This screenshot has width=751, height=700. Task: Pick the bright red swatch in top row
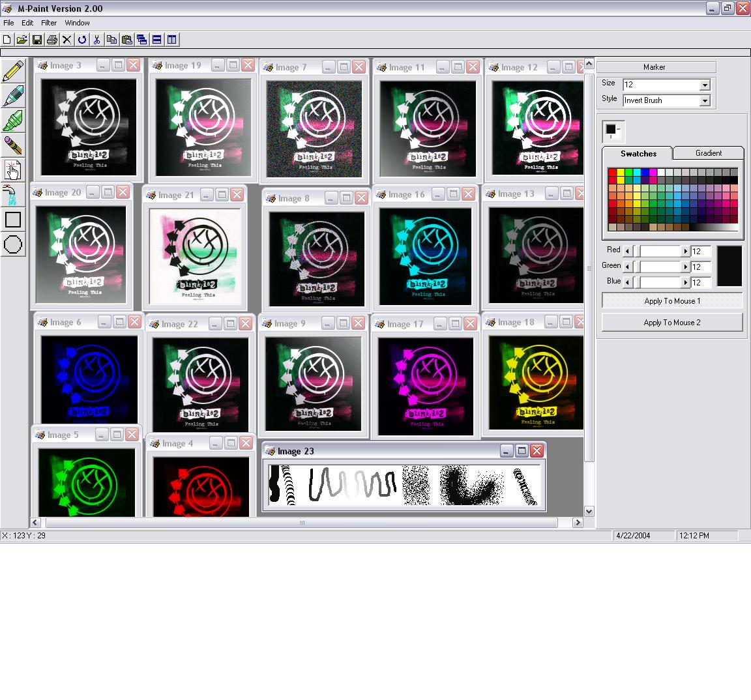[x=612, y=173]
